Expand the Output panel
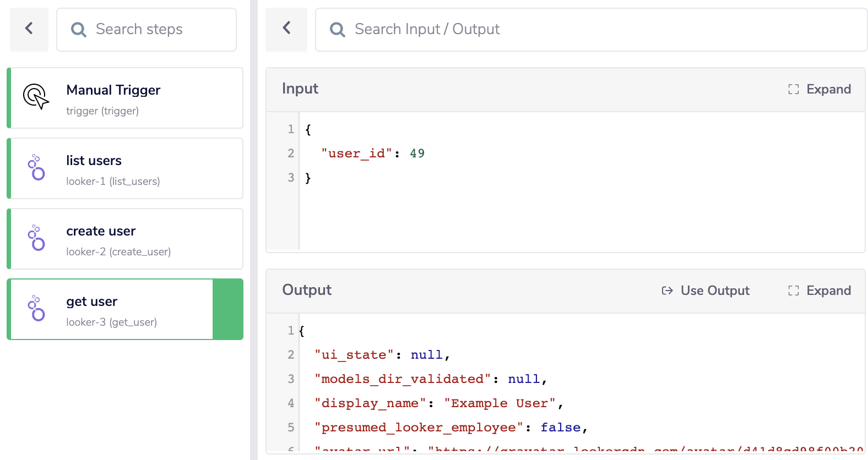868x460 pixels. coord(820,291)
